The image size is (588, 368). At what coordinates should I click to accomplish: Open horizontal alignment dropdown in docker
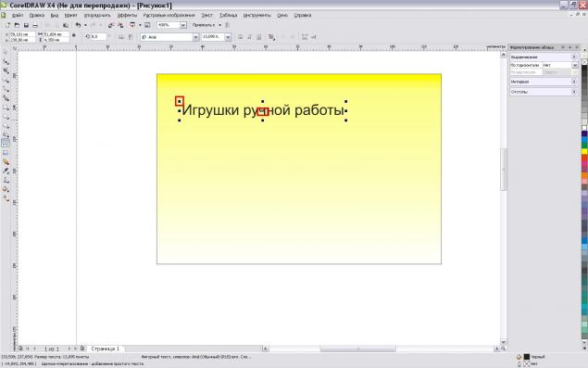tap(574, 65)
